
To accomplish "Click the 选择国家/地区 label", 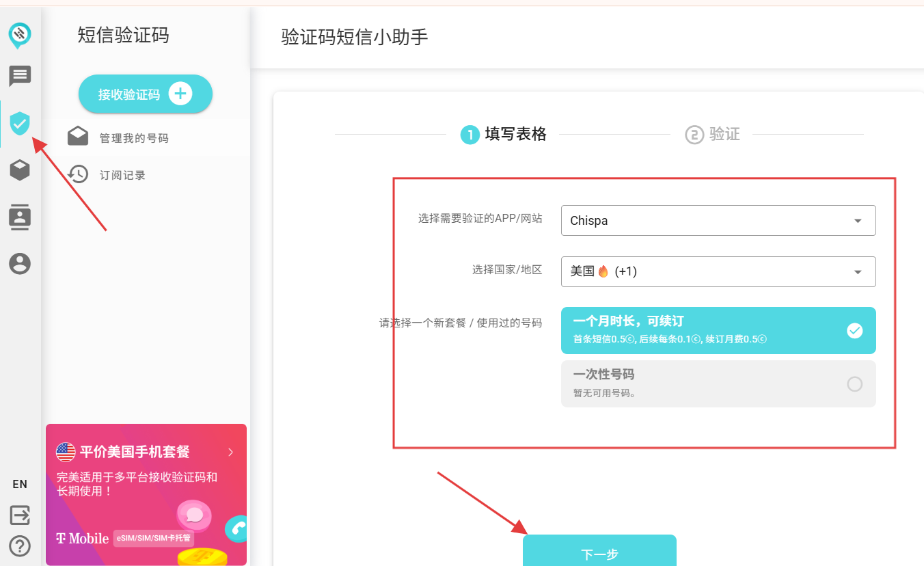I will 507,269.
